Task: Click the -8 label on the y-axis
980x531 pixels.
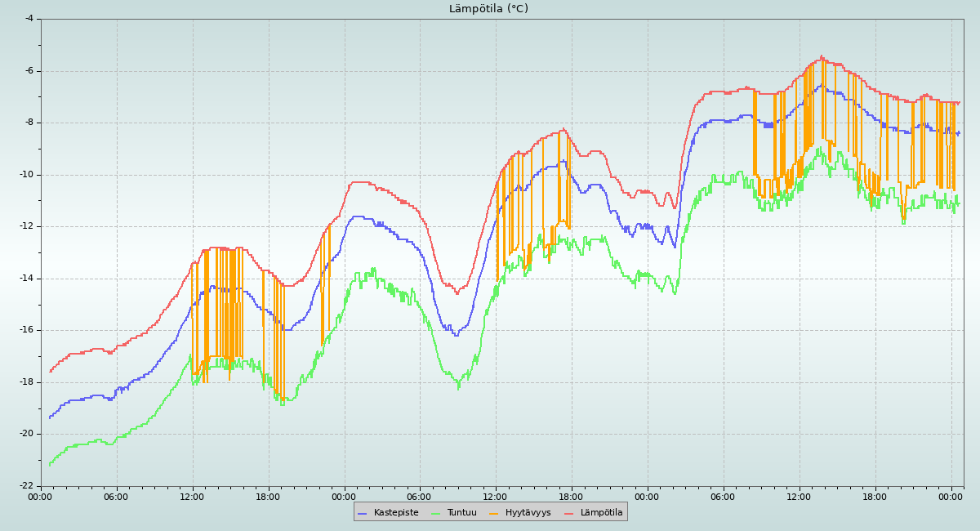Action: tap(29, 122)
